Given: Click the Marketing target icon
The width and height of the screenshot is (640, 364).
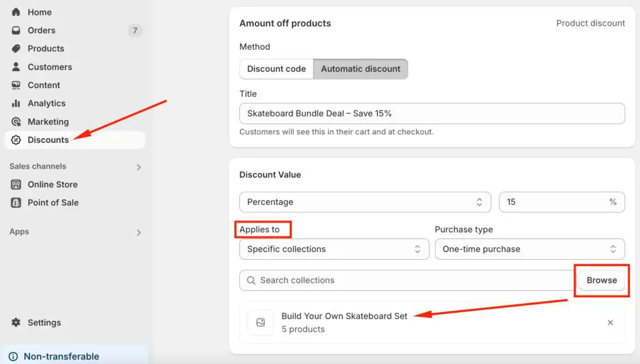Looking at the screenshot, I should tap(16, 122).
